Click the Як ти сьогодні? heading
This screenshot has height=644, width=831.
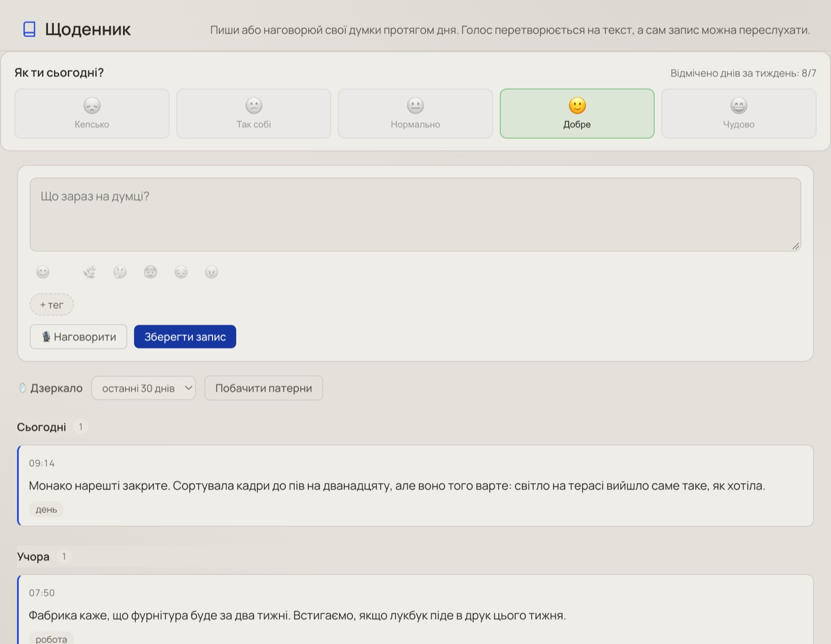click(x=59, y=72)
